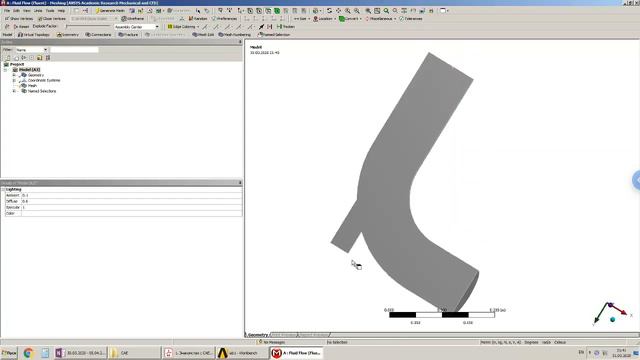The image size is (640, 360).
Task: Open Preferences from annotation toolbar
Action: coord(224,19)
